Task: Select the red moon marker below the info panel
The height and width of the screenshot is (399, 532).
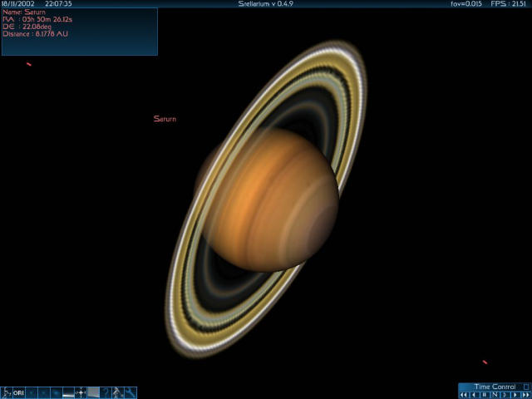Action: (29, 64)
